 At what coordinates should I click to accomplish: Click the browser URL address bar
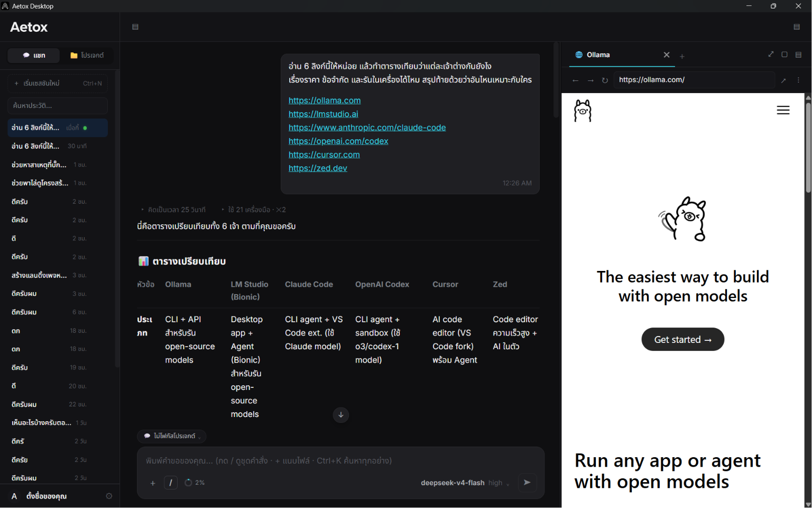[694, 80]
